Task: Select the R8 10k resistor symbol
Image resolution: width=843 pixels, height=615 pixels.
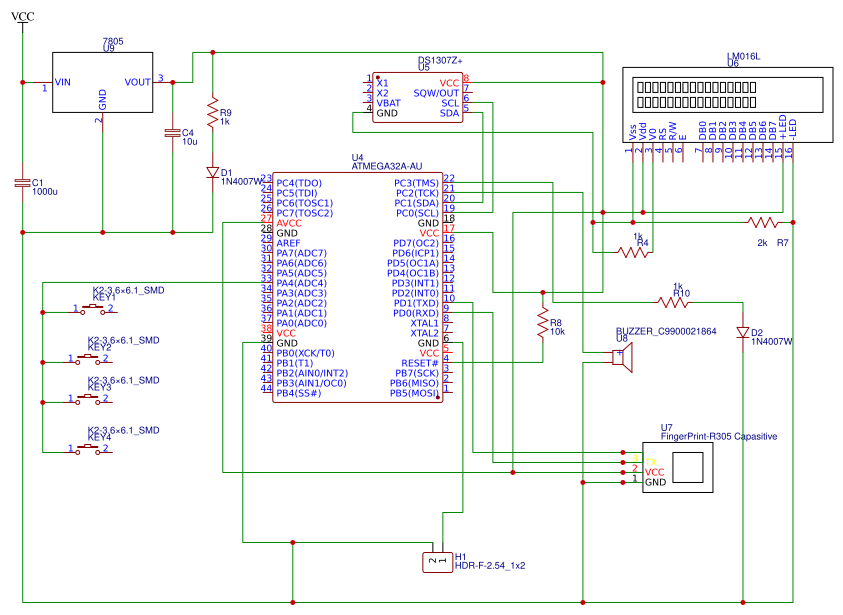Action: 543,323
